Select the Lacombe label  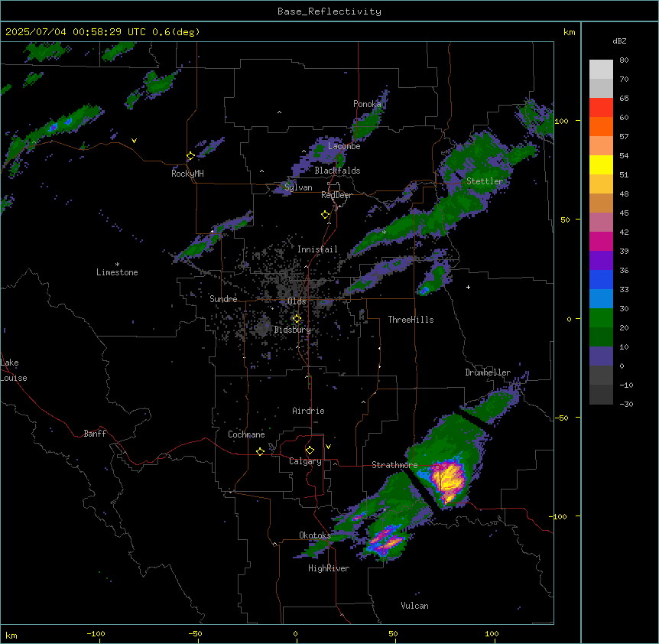click(x=344, y=146)
